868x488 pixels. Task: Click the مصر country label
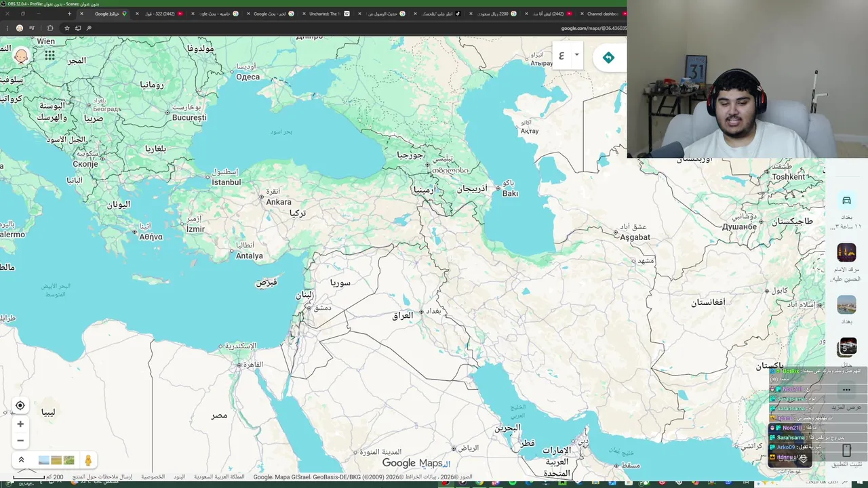click(219, 415)
